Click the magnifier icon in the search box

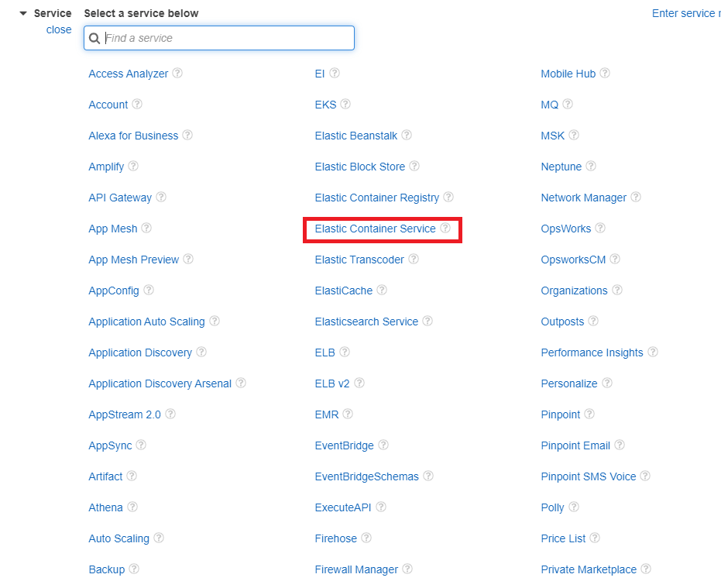tap(94, 38)
